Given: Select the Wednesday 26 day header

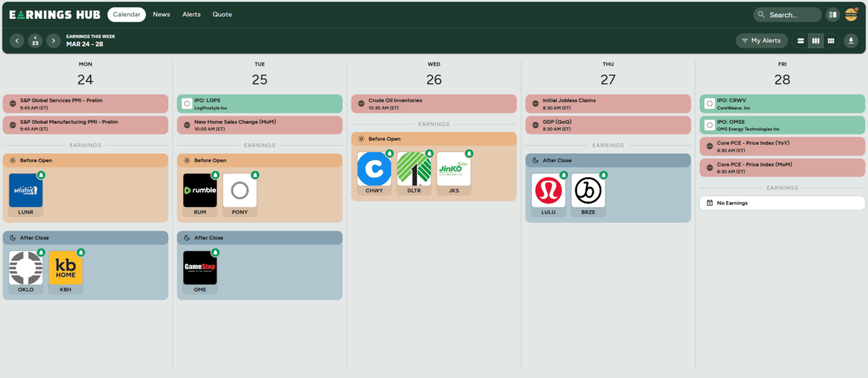Looking at the screenshot, I should 434,75.
